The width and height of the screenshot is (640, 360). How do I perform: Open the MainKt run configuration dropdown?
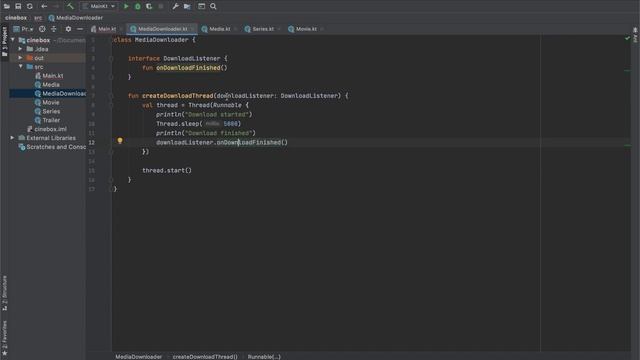99,6
